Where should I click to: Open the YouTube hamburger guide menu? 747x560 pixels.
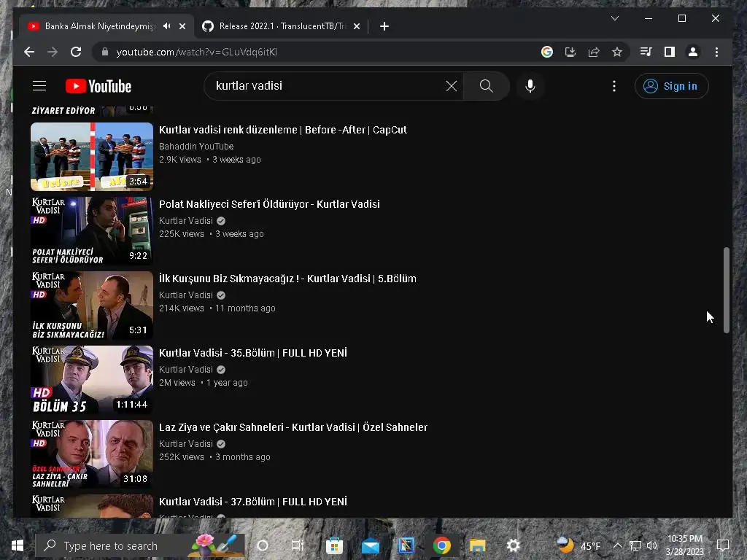(x=39, y=86)
